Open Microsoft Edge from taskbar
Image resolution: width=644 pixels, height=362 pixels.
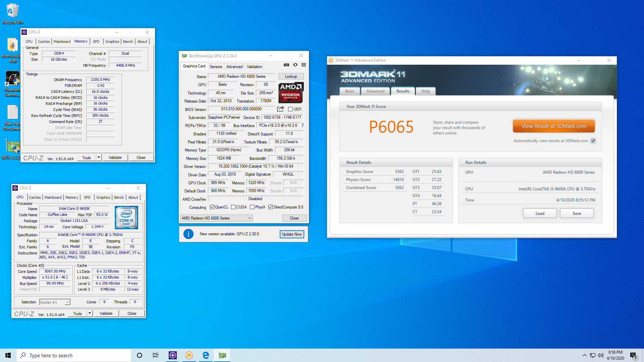click(x=206, y=355)
